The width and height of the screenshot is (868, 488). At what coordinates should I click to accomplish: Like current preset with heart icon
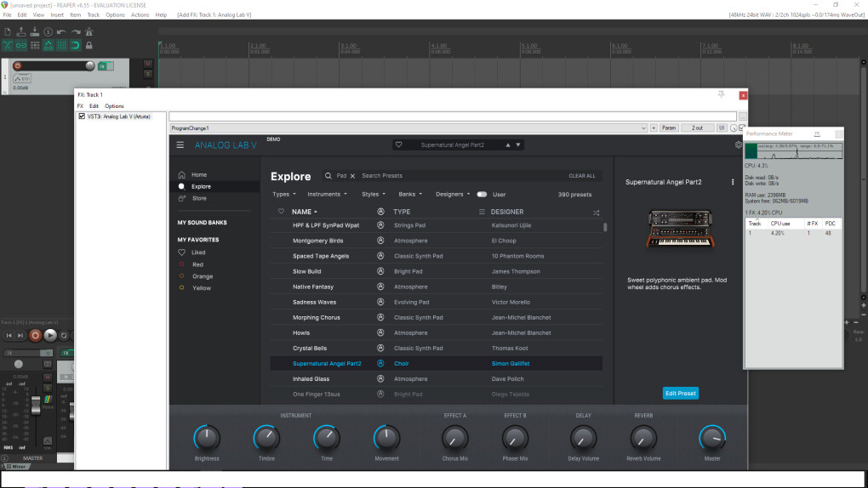pos(398,145)
